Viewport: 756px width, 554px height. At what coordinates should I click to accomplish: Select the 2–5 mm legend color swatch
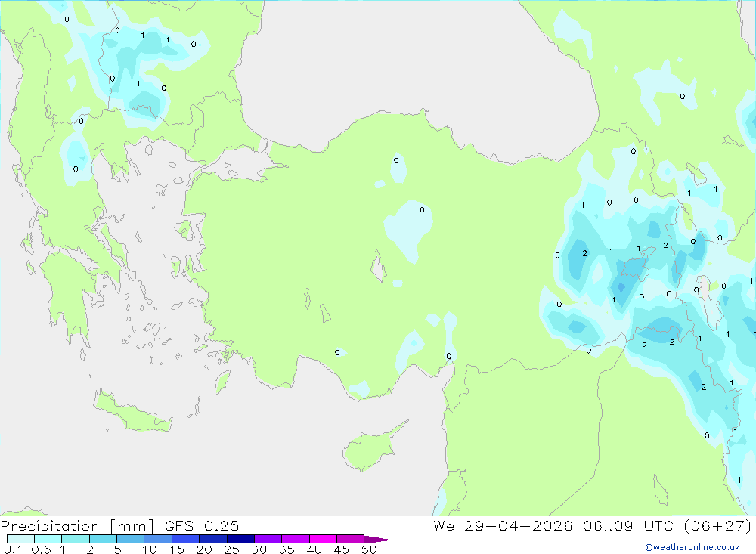pyautogui.click(x=103, y=539)
